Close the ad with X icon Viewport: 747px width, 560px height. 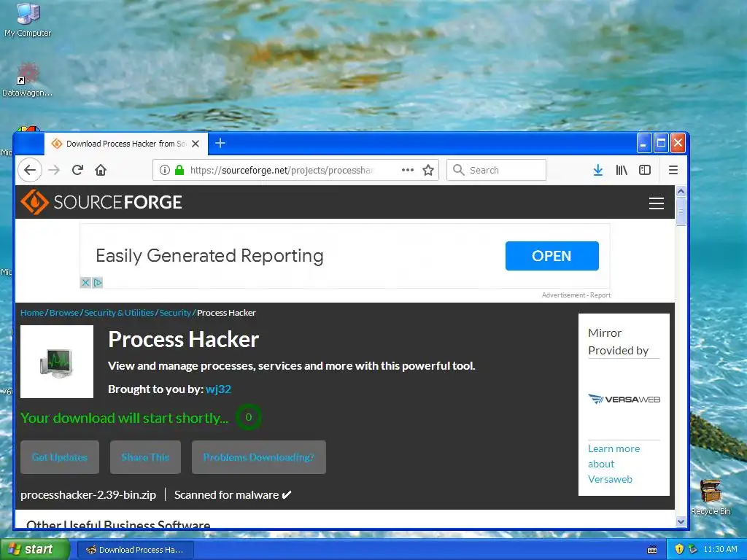pyautogui.click(x=85, y=282)
